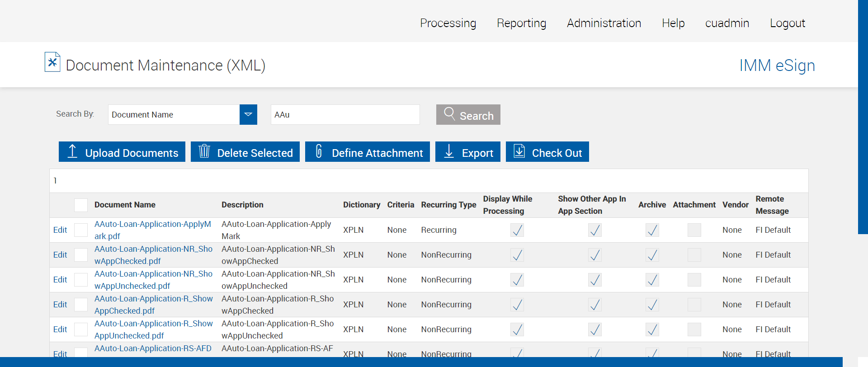Go to page 1 in the pager
Viewport: 868px width, 367px height.
55,181
